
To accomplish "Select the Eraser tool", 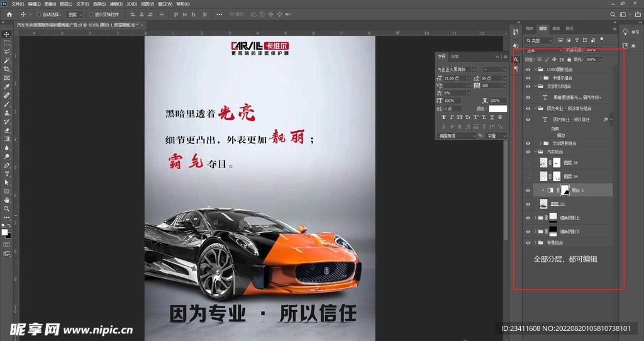I will pyautogui.click(x=6, y=130).
